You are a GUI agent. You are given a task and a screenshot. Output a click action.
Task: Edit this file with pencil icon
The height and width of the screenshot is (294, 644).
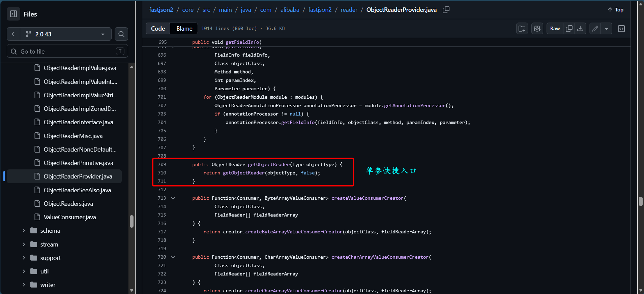(595, 29)
